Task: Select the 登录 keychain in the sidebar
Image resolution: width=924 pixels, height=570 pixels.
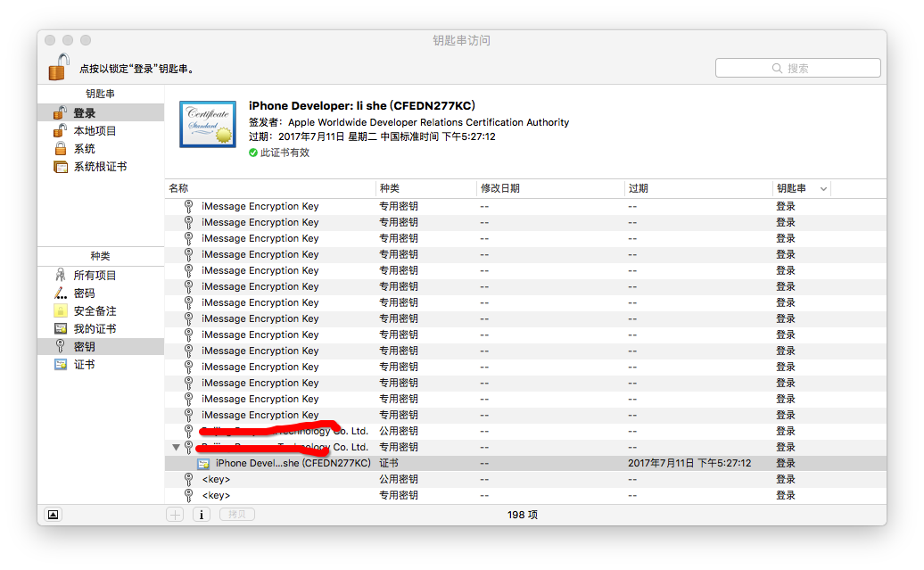Action: [x=101, y=112]
